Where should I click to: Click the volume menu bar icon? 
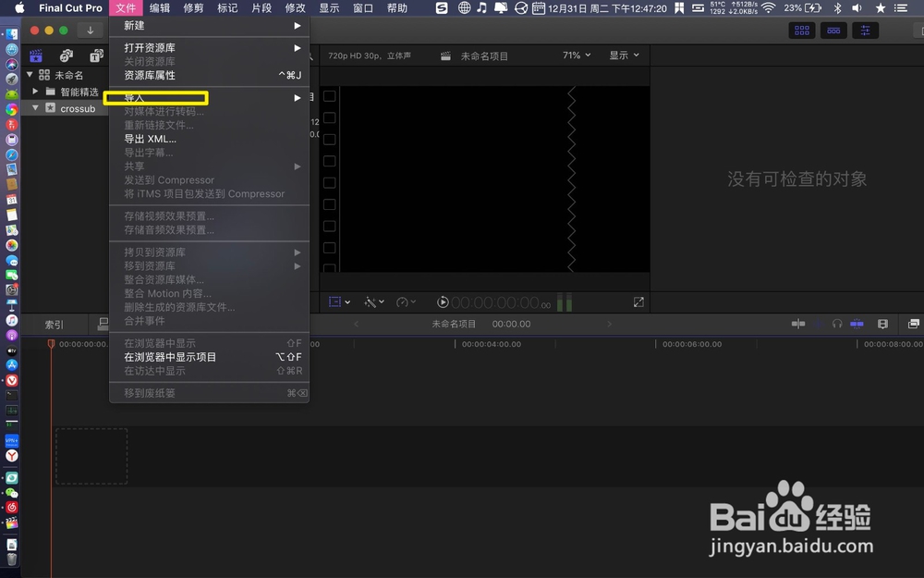click(857, 7)
